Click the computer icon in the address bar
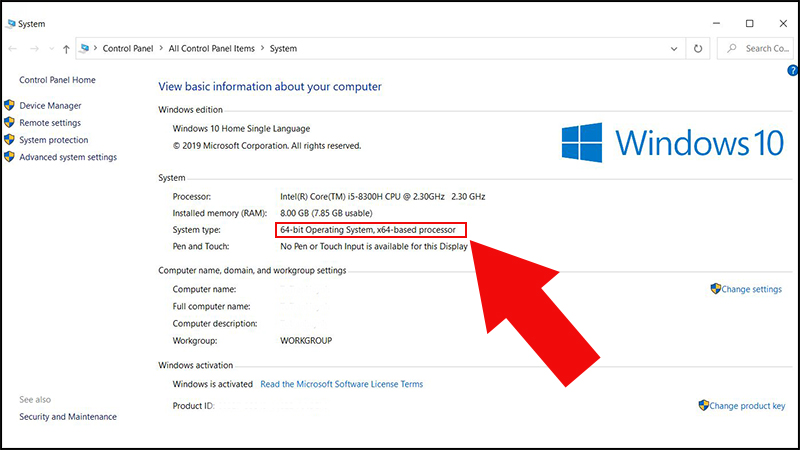 point(86,48)
